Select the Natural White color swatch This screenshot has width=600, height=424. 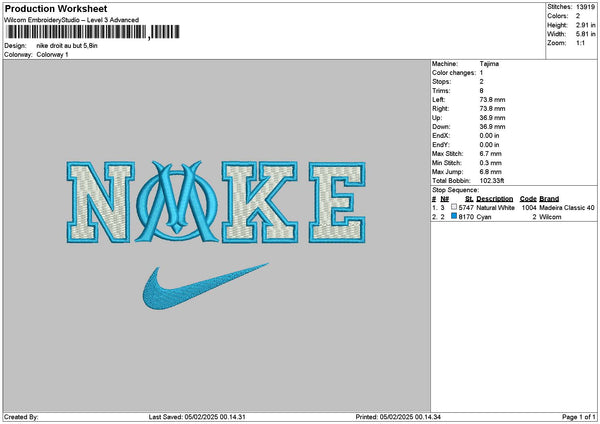pos(454,207)
